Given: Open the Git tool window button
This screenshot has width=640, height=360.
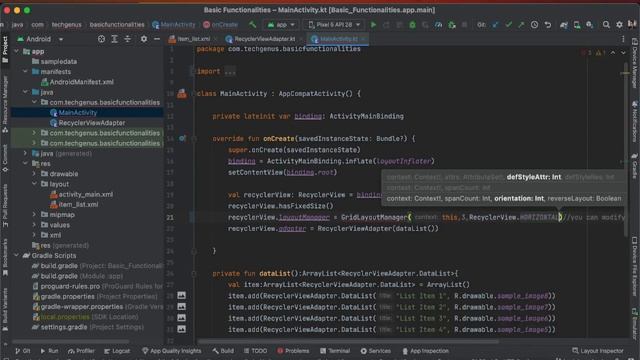Looking at the screenshot, I should [x=22, y=351].
